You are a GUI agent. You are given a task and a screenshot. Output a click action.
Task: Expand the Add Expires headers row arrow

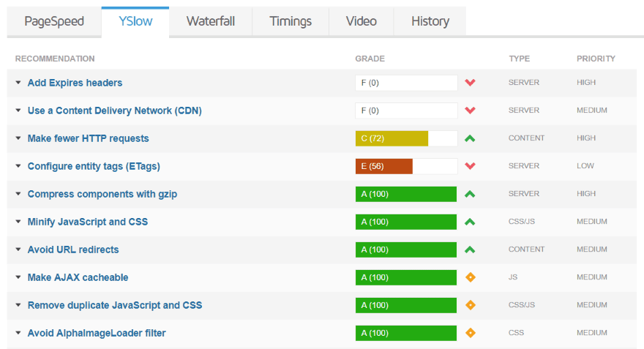(x=18, y=83)
